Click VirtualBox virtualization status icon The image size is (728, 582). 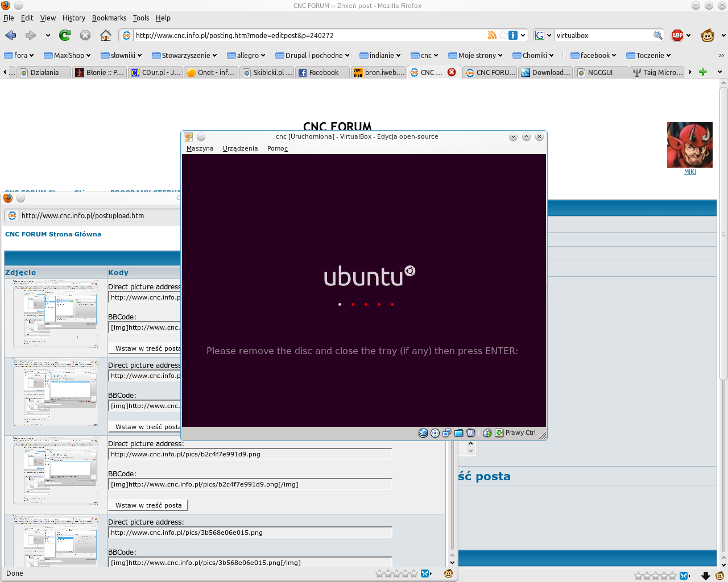pyautogui.click(x=471, y=433)
